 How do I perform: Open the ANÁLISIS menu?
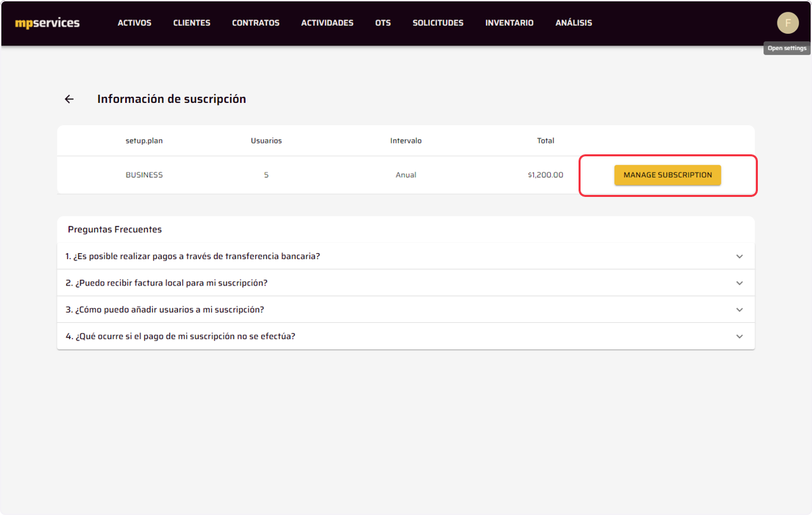[x=574, y=23]
